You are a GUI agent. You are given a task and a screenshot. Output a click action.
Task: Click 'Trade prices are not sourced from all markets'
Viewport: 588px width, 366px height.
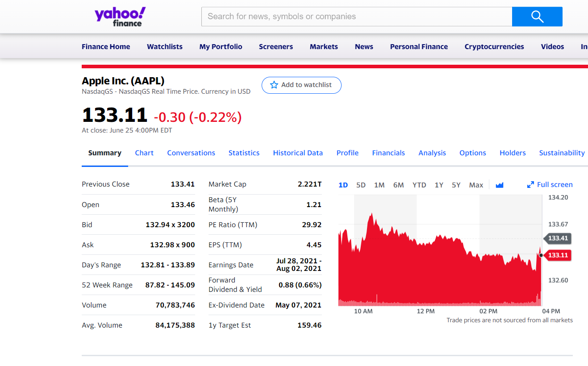click(x=509, y=320)
